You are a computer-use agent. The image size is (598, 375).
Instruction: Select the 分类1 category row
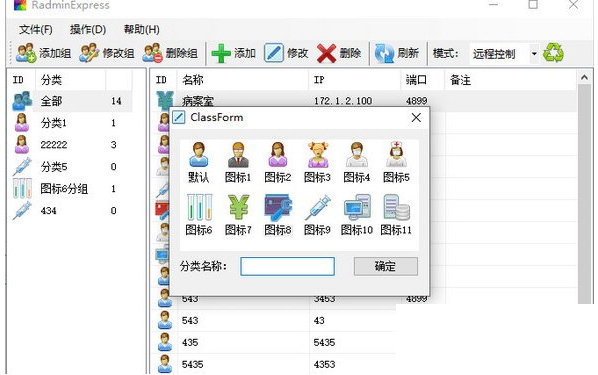click(71, 123)
